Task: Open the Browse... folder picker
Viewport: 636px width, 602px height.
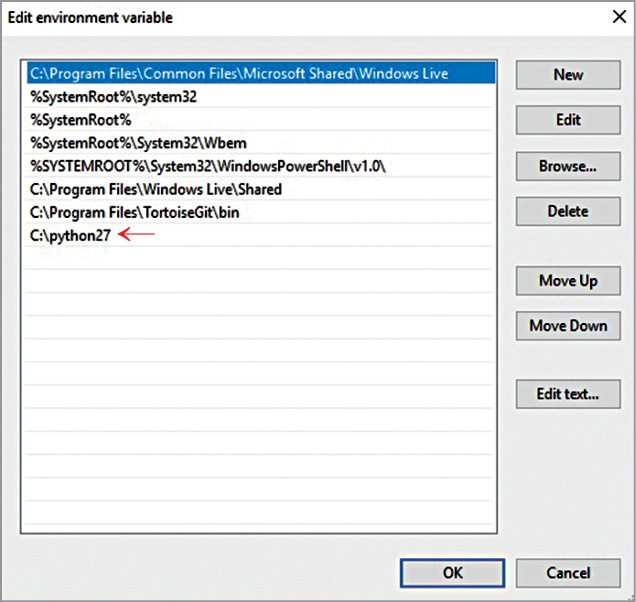Action: click(x=567, y=166)
